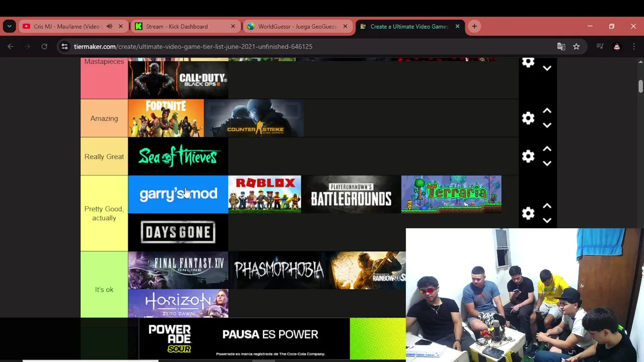Select the Roblox game tile
Viewport: 644px width, 362px height.
click(x=265, y=195)
